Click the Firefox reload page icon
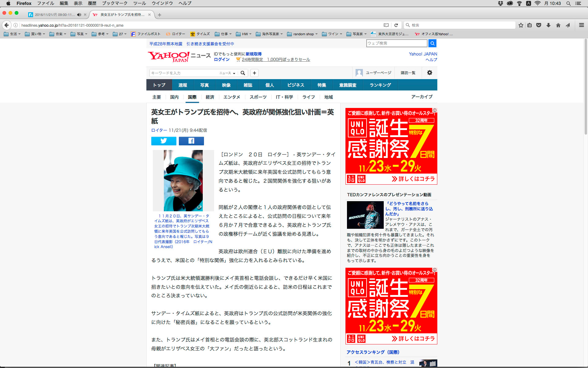Viewport: 588px width, 368px height. tap(396, 25)
